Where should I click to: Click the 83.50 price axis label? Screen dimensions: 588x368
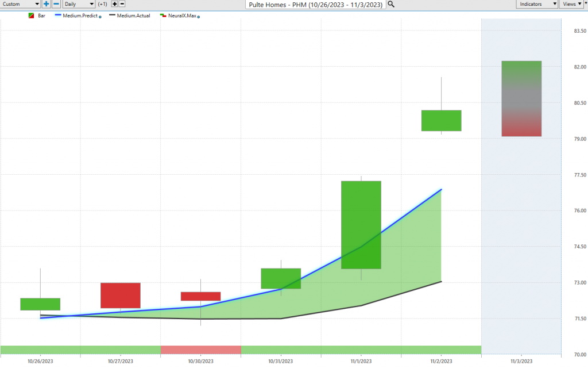click(580, 31)
